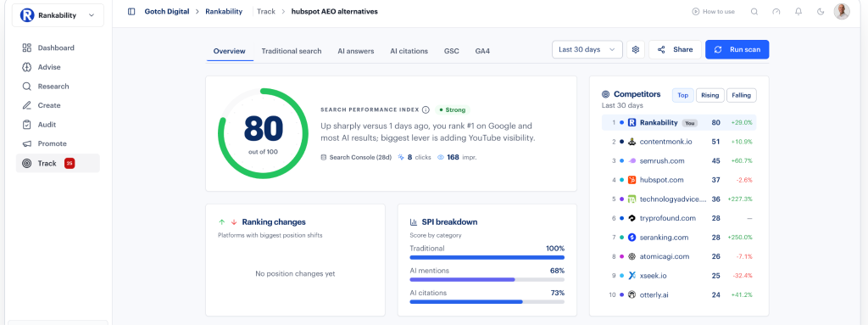Viewport: 868px width, 325px height.
Task: Click the seranking.com logo icon
Action: [632, 238]
